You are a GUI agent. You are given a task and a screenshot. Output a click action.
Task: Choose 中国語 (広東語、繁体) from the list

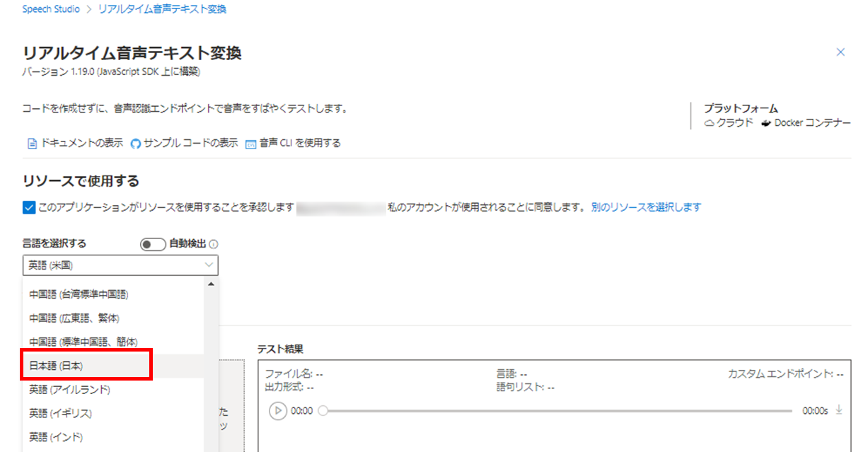click(x=113, y=318)
